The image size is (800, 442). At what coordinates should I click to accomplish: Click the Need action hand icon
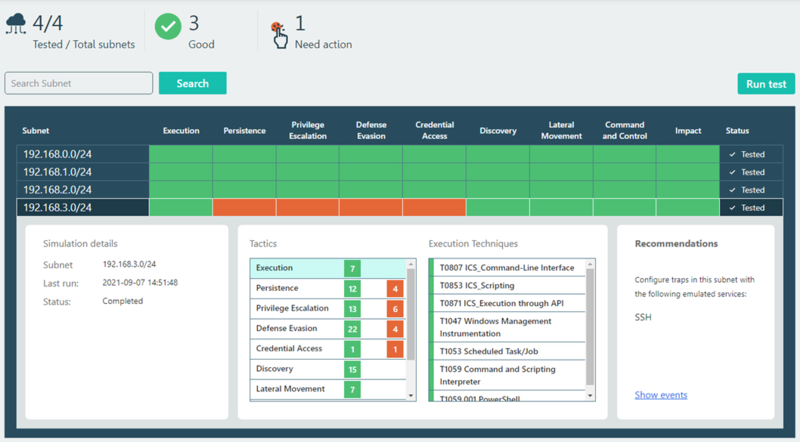279,33
